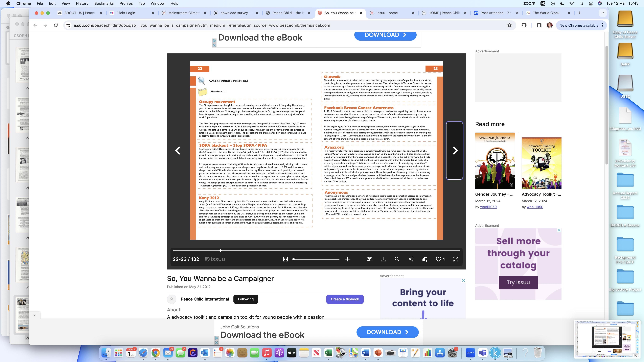
Task: Switch to the Issuu - home tab
Action: click(387, 13)
